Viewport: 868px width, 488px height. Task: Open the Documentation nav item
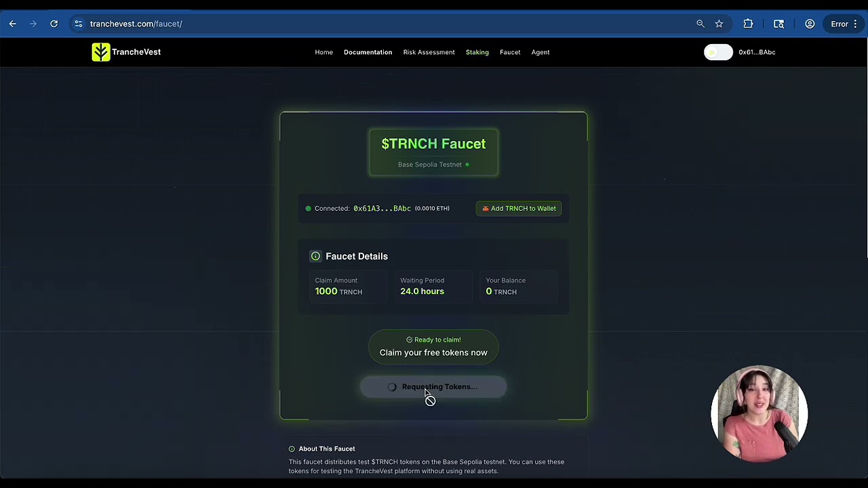click(368, 52)
